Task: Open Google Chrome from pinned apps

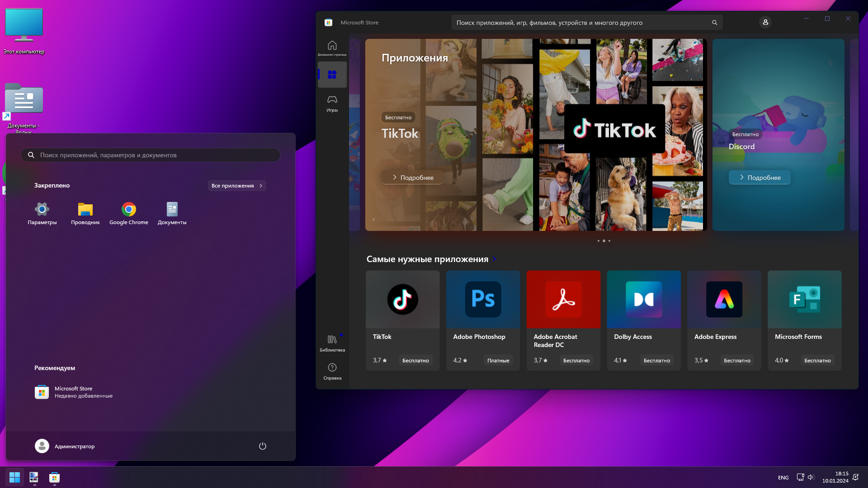Action: coord(129,213)
